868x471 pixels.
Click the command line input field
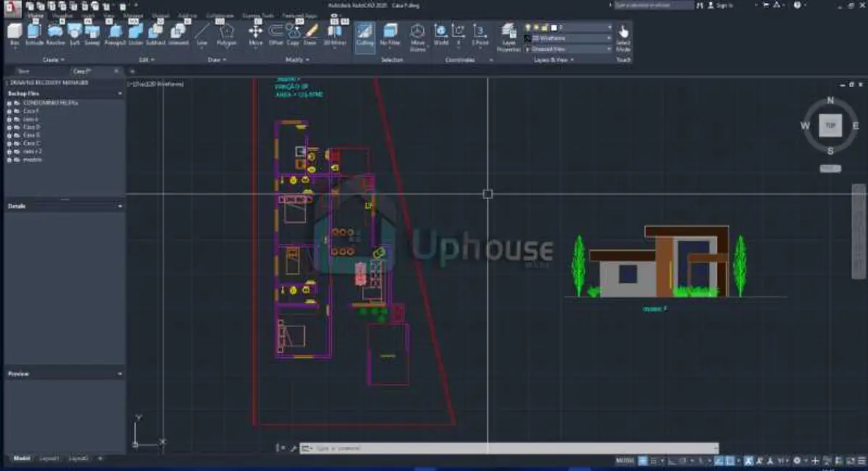pos(507,449)
